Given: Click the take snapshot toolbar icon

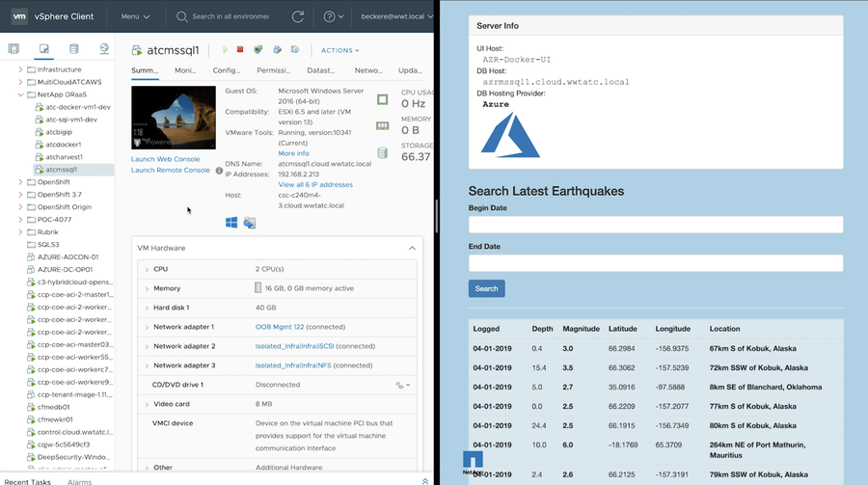Looking at the screenshot, I should click(x=295, y=50).
